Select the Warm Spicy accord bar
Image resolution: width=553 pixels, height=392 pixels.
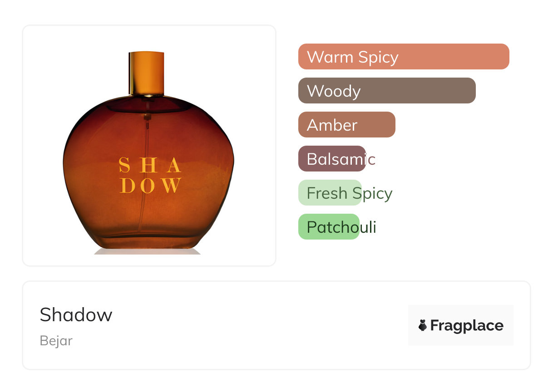click(403, 57)
